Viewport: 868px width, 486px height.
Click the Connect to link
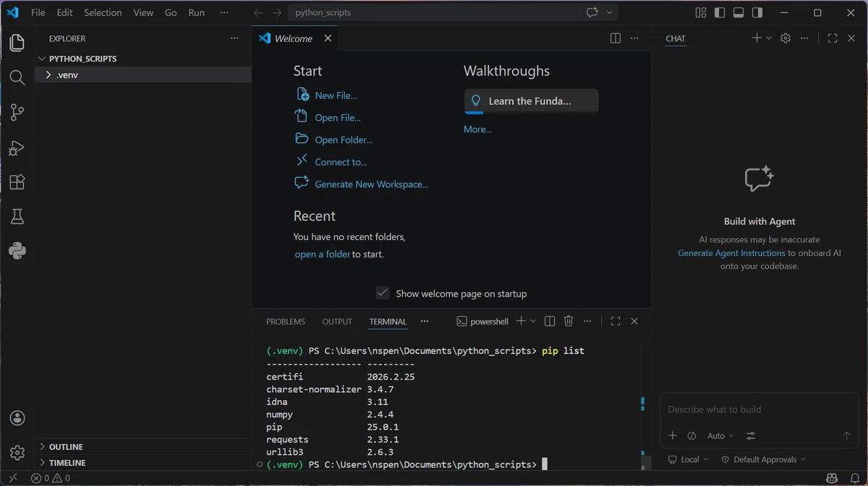341,162
